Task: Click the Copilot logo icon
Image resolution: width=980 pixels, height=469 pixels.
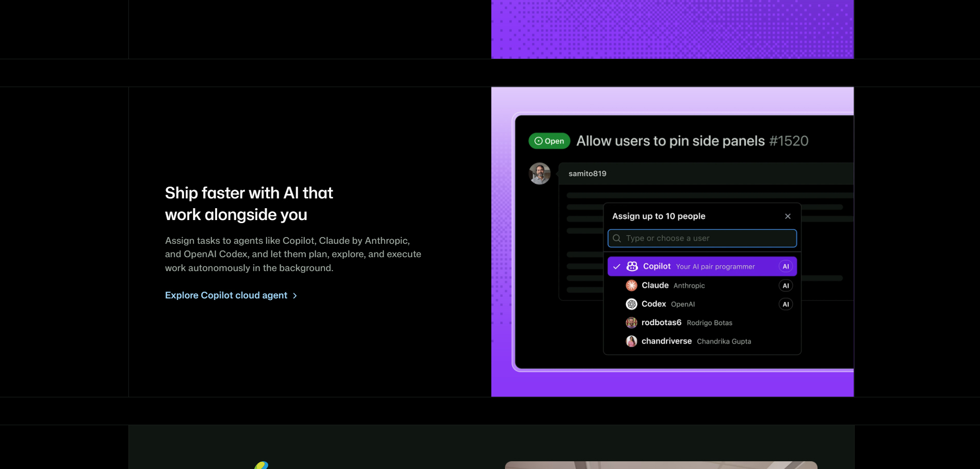Action: click(632, 266)
